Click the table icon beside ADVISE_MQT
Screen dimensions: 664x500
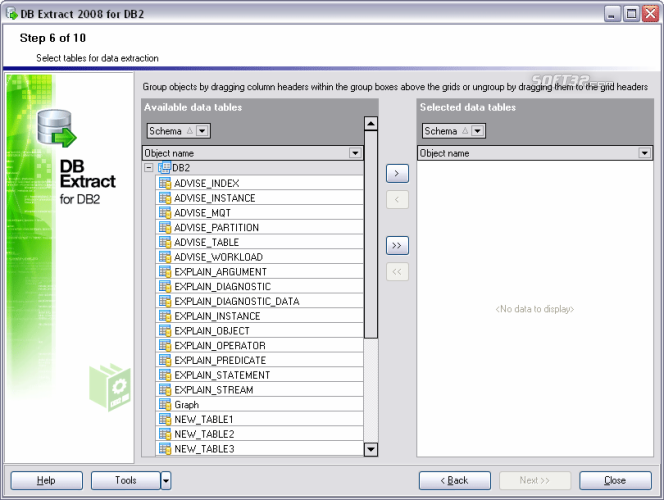(x=165, y=213)
